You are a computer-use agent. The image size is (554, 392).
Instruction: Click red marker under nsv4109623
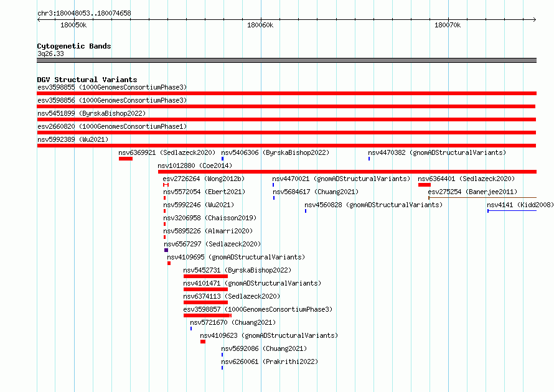click(x=203, y=342)
